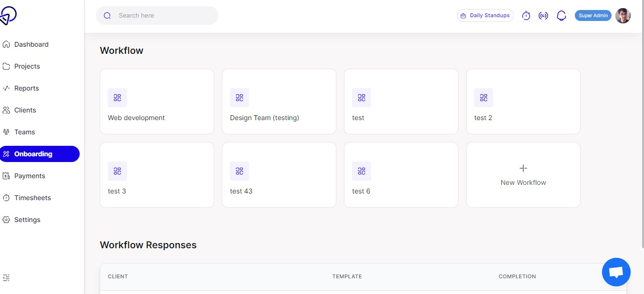This screenshot has height=294, width=644.
Task: Click the live broadcast icon in the header
Action: (543, 15)
